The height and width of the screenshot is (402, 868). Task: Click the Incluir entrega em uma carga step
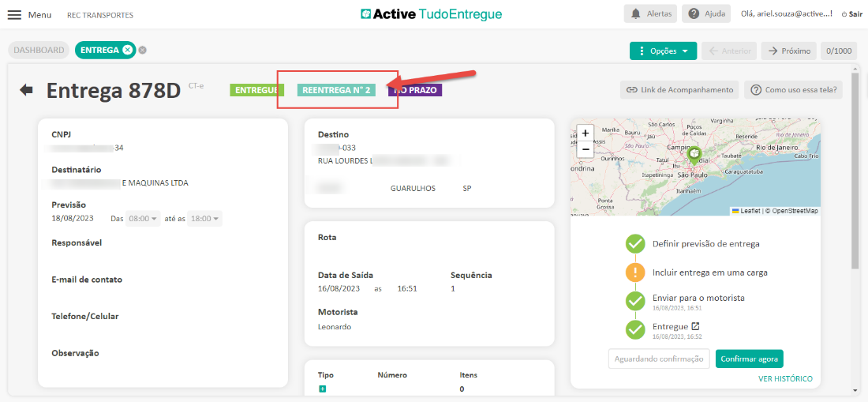[709, 272]
